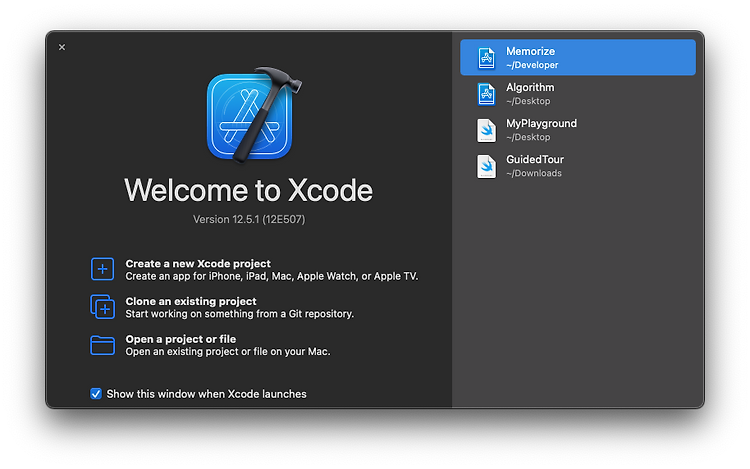Select the MyPlayground recent item name

541,123
